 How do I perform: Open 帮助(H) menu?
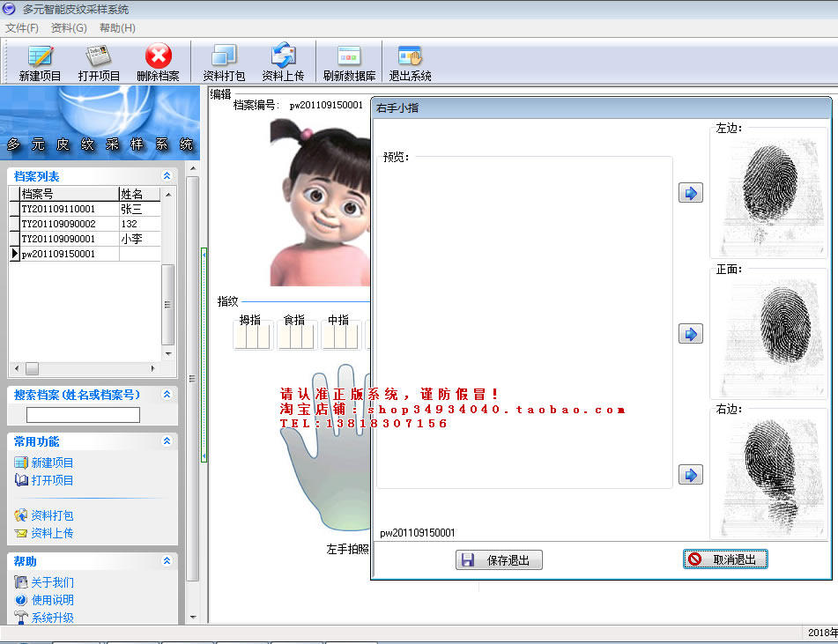pos(117,28)
